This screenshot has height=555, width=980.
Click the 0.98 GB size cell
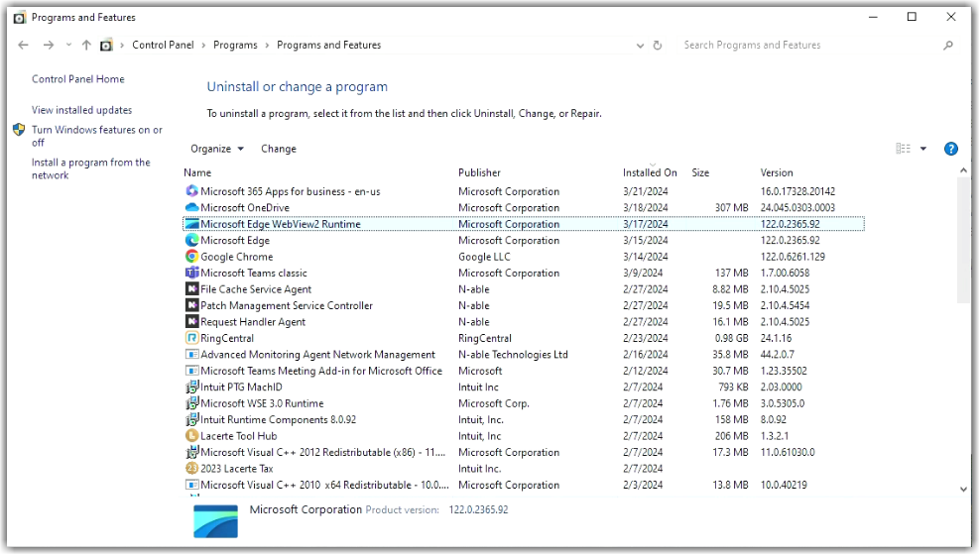pos(732,338)
